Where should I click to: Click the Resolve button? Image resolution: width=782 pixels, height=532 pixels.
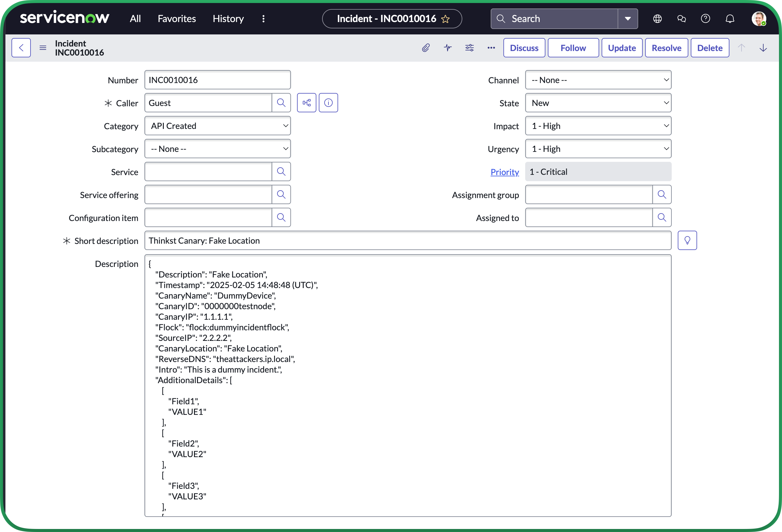pos(666,48)
